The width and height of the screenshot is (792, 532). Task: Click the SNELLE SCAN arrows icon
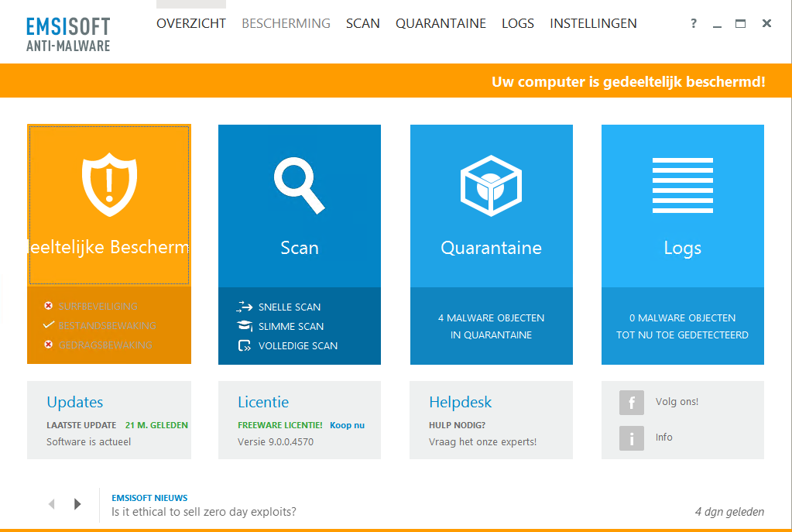[x=244, y=307]
